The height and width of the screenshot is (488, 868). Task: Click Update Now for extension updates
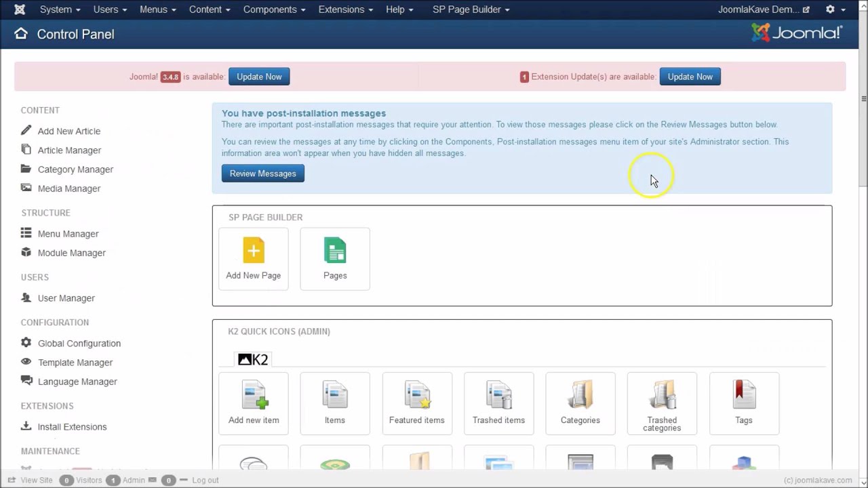pyautogui.click(x=690, y=77)
